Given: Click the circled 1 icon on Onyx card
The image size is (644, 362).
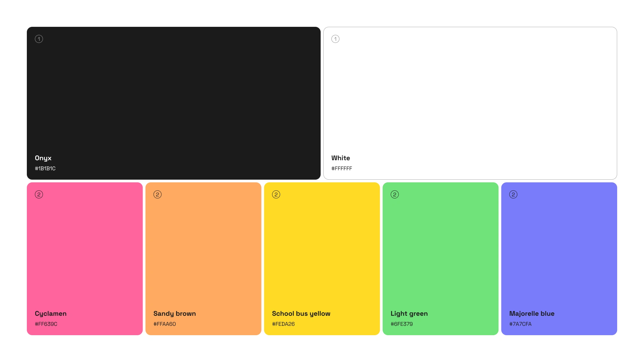Looking at the screenshot, I should point(39,39).
